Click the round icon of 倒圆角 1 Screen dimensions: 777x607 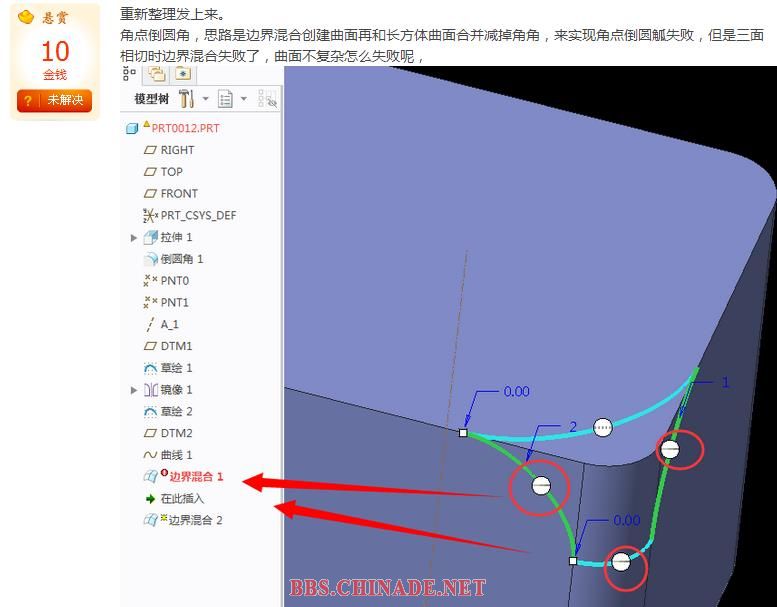coord(150,259)
